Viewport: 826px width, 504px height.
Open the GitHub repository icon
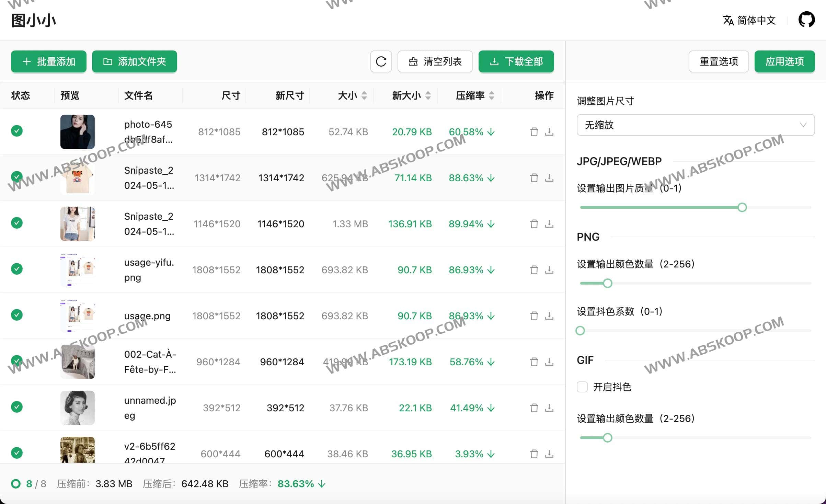tap(806, 20)
